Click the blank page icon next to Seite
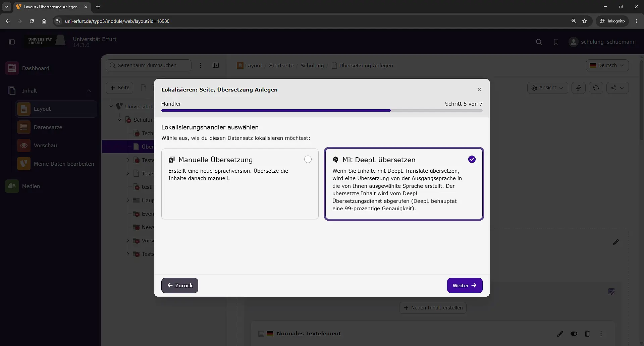This screenshot has width=644, height=346. coord(144,88)
